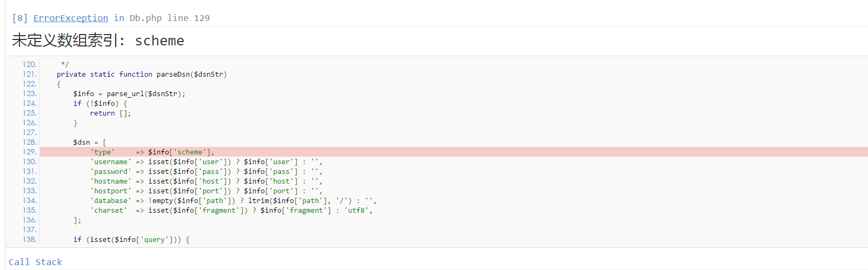
Task: Click line number 138 in the gutter
Action: coord(30,240)
